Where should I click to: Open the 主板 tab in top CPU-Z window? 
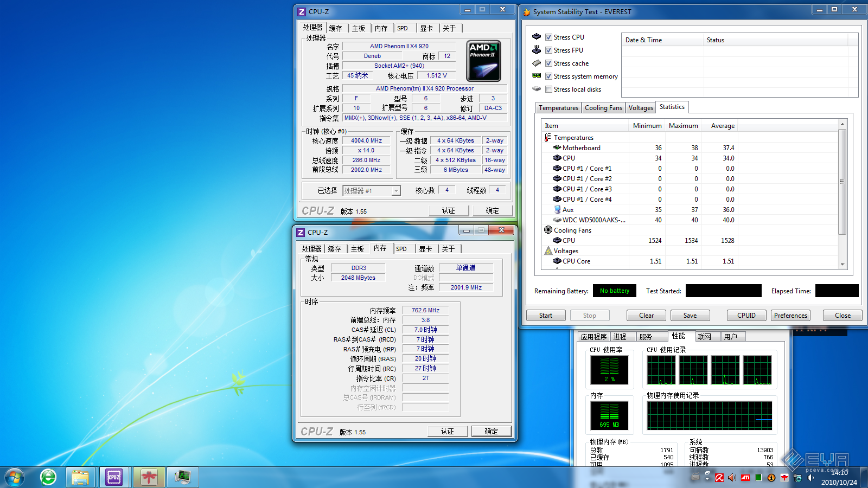(359, 28)
